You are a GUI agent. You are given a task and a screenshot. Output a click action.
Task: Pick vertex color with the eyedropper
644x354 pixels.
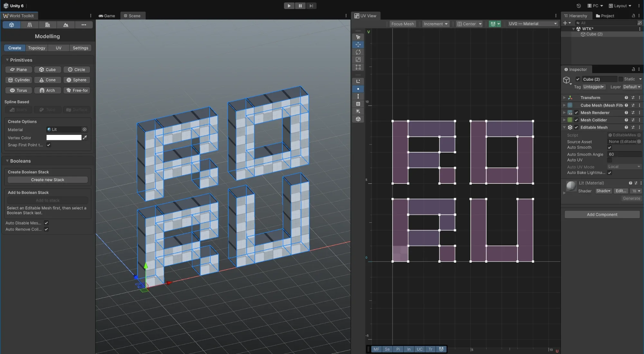(x=85, y=137)
